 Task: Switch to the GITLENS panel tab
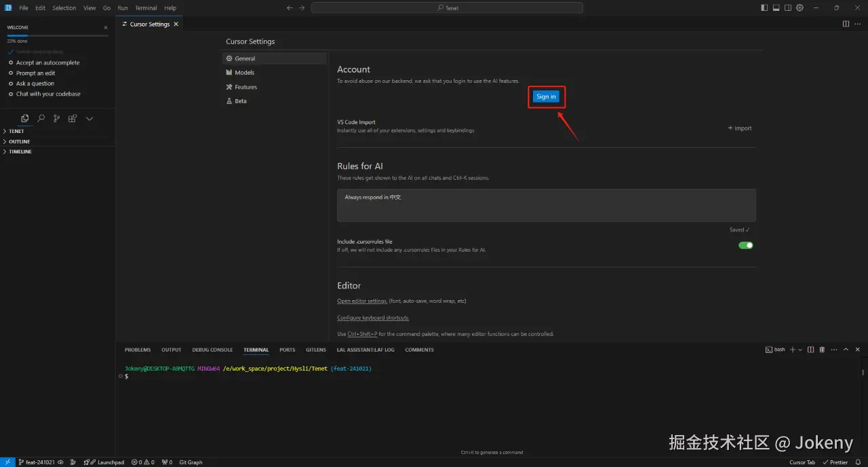(316, 350)
